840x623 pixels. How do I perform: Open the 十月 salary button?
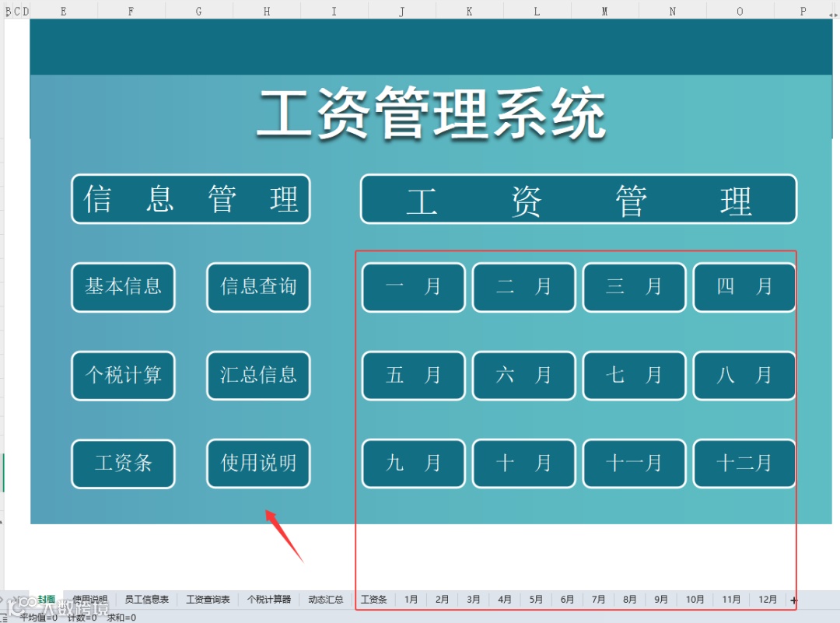coord(524,464)
